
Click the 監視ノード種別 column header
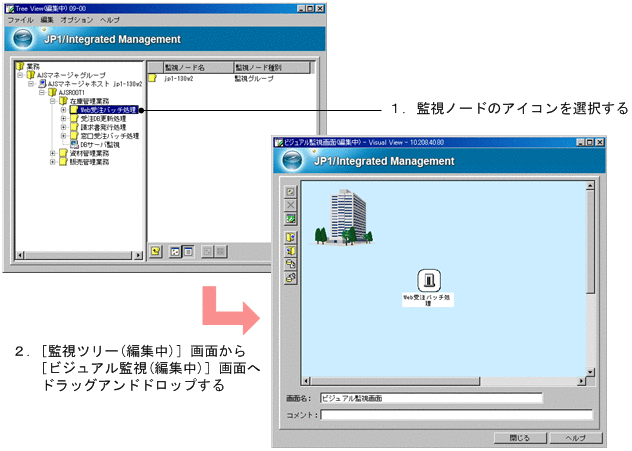271,68
